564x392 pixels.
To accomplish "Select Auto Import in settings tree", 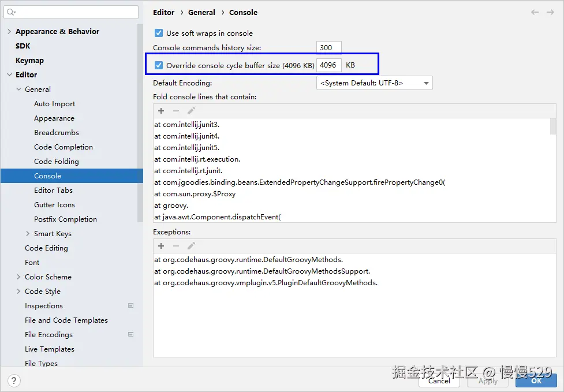I will [x=55, y=104].
